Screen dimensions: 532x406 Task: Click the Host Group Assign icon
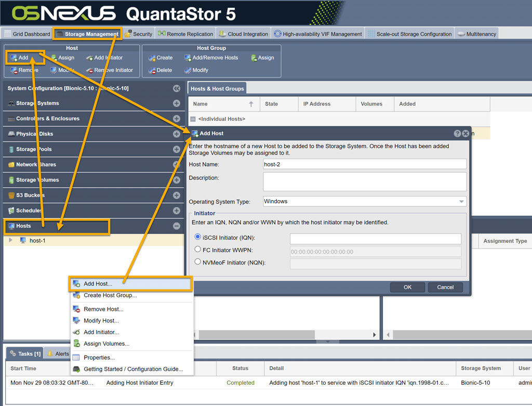[254, 58]
